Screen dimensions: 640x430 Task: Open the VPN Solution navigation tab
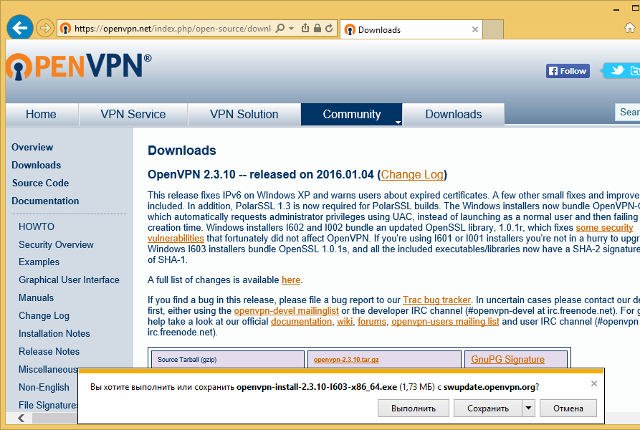click(244, 114)
